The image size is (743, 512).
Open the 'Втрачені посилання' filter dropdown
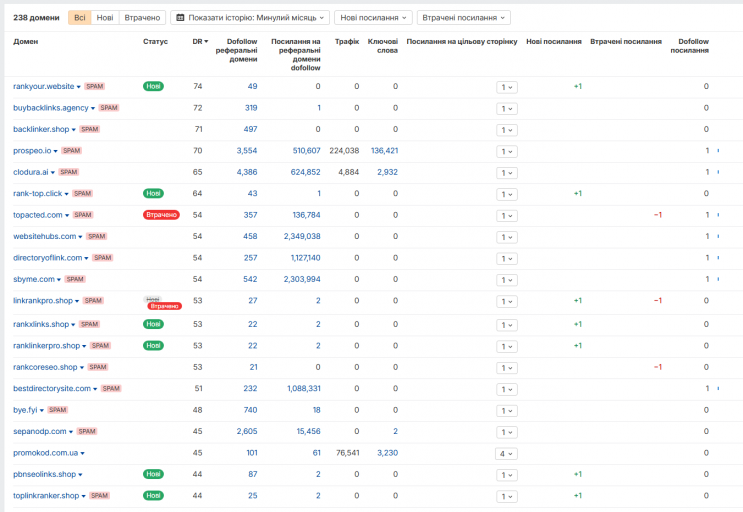pyautogui.click(x=463, y=18)
